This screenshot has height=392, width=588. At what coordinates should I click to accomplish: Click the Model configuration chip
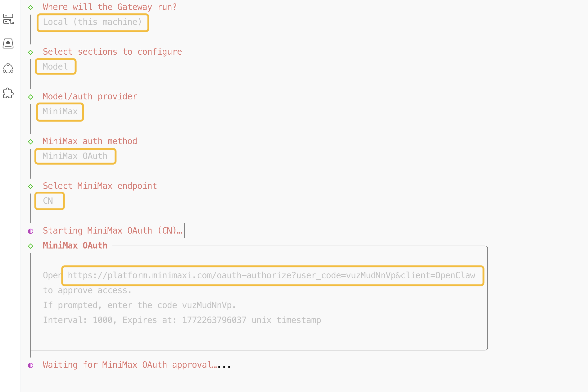55,66
